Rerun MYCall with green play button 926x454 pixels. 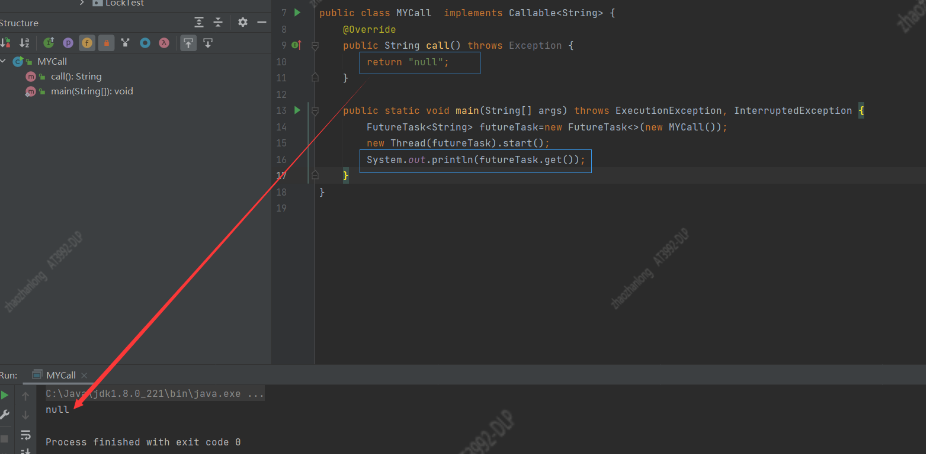(5, 396)
